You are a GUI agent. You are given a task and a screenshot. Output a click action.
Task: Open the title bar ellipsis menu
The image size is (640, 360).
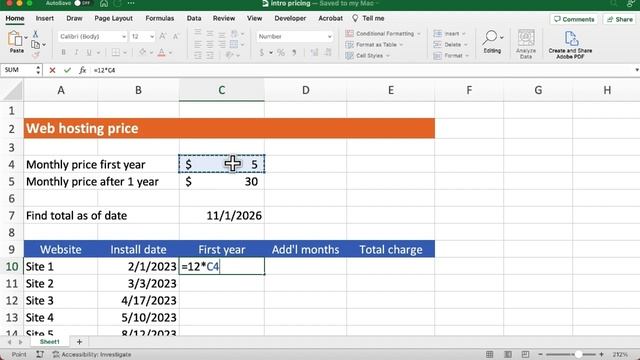click(131, 3)
